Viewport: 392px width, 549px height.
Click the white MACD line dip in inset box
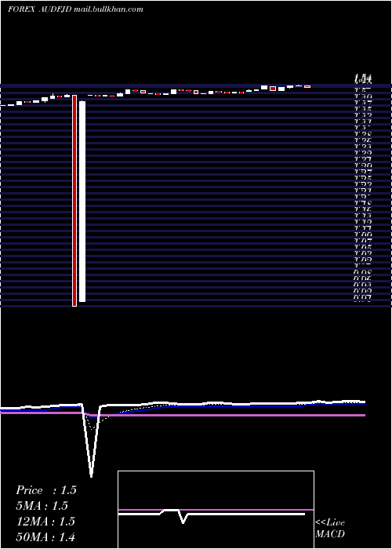tap(183, 518)
